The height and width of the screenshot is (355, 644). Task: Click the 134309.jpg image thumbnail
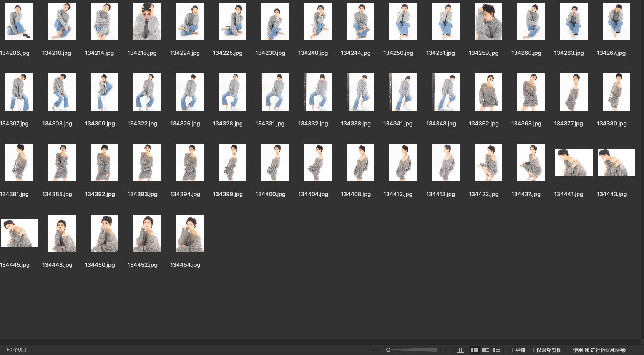[x=104, y=92]
